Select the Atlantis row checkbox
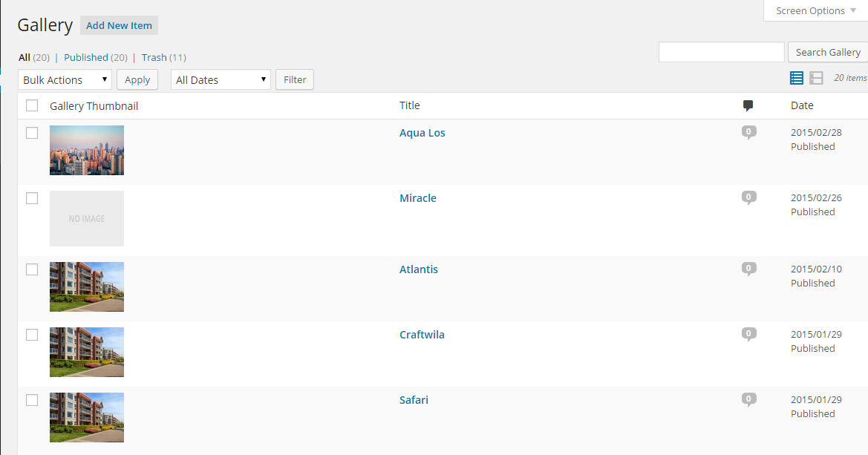The image size is (868, 455). tap(32, 269)
